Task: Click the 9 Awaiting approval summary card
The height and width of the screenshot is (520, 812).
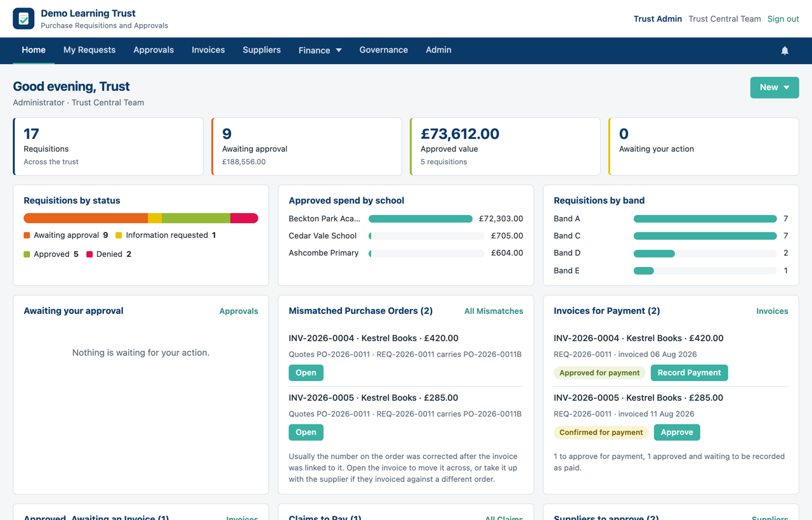Action: [x=307, y=146]
